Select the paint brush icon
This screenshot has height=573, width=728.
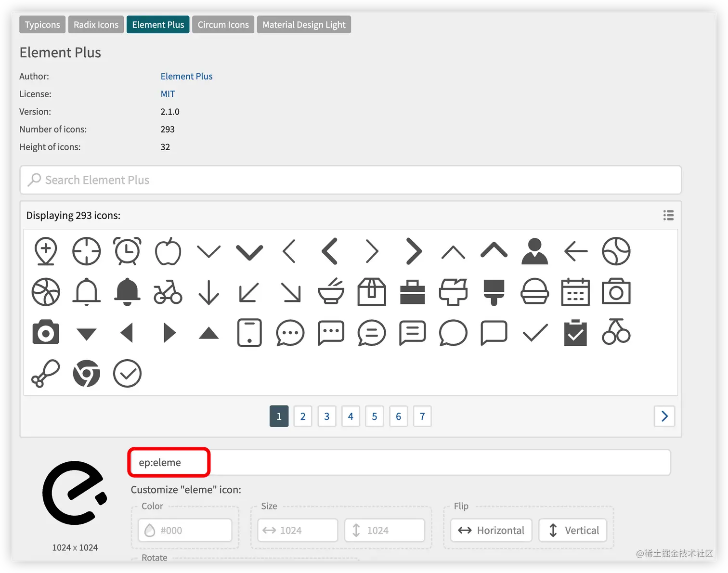pos(494,292)
